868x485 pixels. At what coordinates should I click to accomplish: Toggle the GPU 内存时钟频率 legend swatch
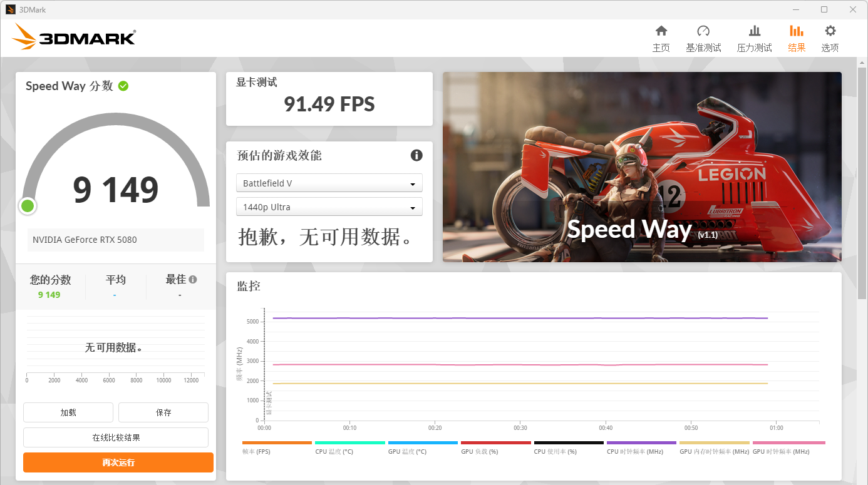(x=715, y=442)
